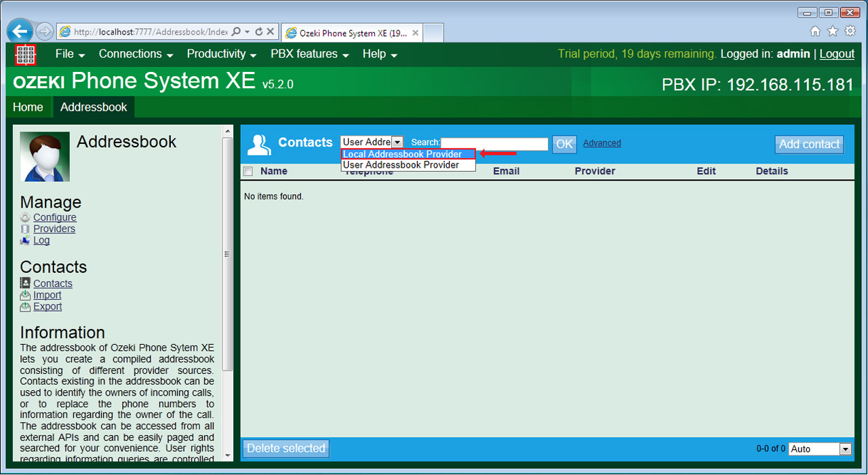868x475 pixels.
Task: Toggle the select-all checkbox in table header
Action: click(248, 172)
